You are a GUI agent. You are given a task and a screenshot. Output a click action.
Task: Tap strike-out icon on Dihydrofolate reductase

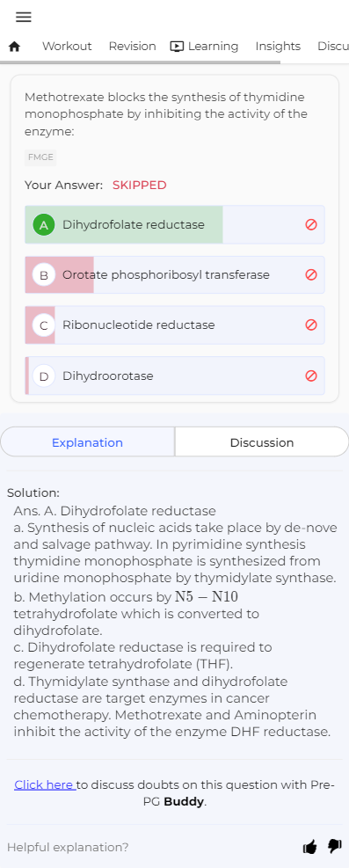point(311,225)
